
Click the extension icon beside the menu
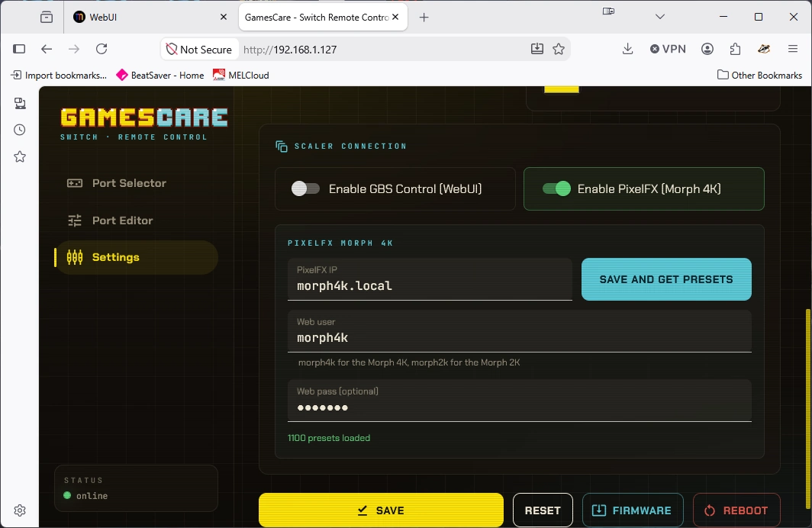pos(764,49)
